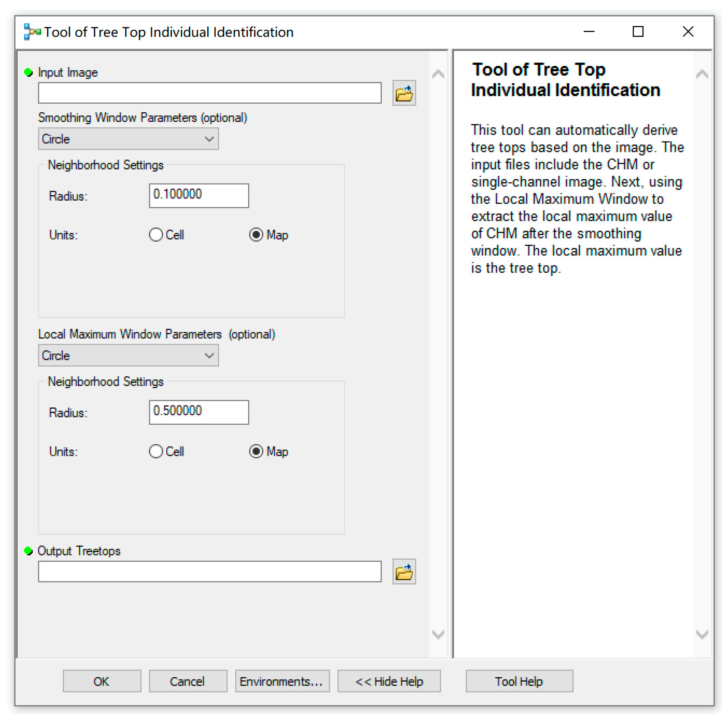
Task: Click the model tool icon in title bar
Action: 32,32
